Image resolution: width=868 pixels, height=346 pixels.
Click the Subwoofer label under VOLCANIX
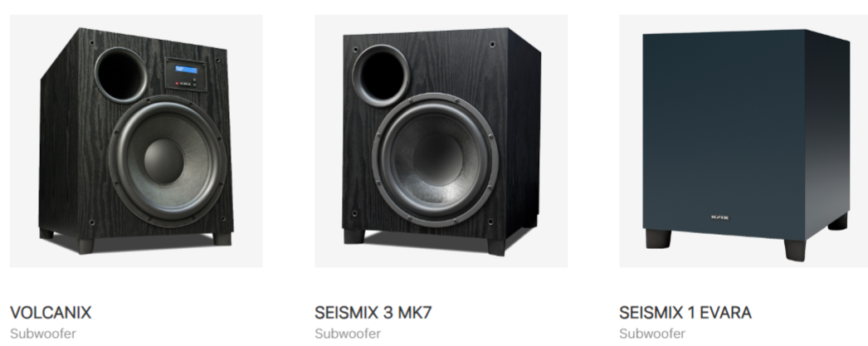(43, 334)
